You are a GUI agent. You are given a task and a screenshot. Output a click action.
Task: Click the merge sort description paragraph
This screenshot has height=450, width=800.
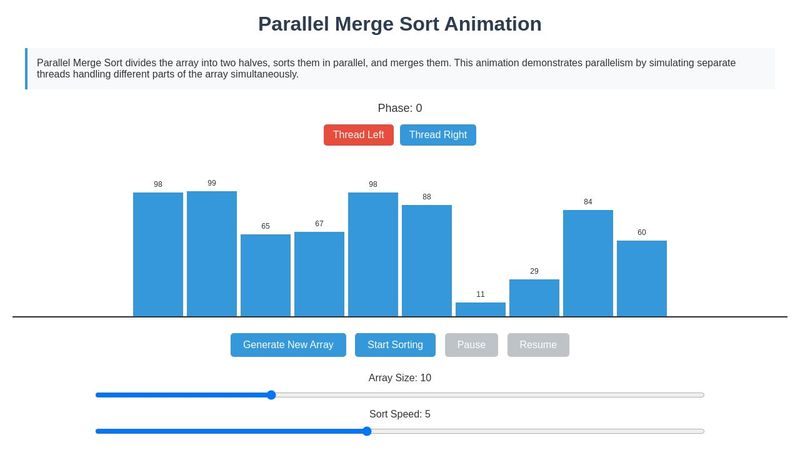point(400,68)
